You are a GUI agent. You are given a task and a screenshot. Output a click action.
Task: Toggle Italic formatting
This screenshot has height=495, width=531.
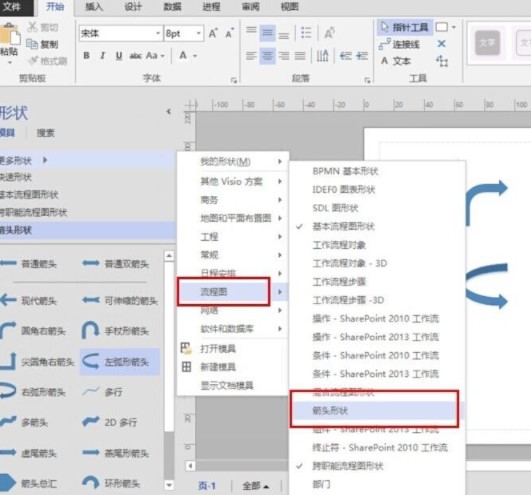point(102,55)
